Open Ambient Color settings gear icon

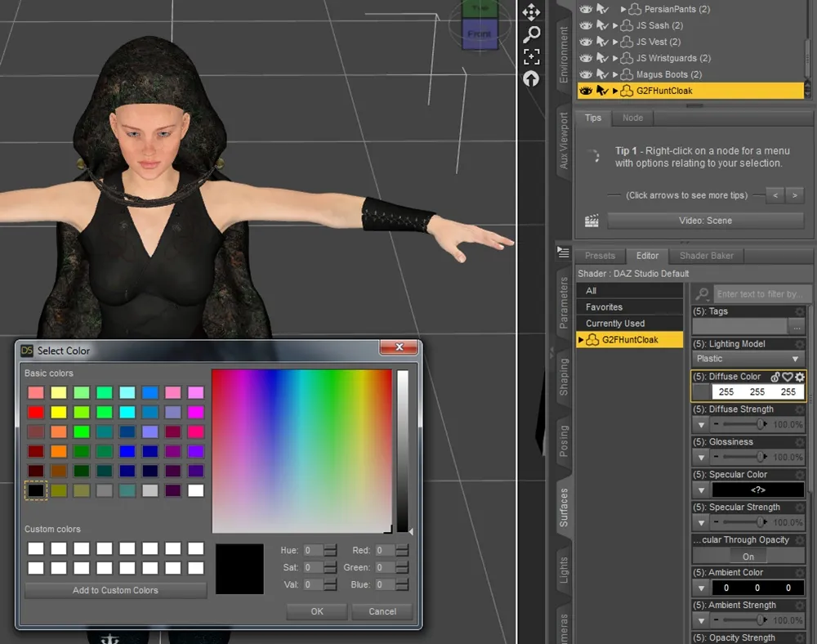(x=799, y=573)
